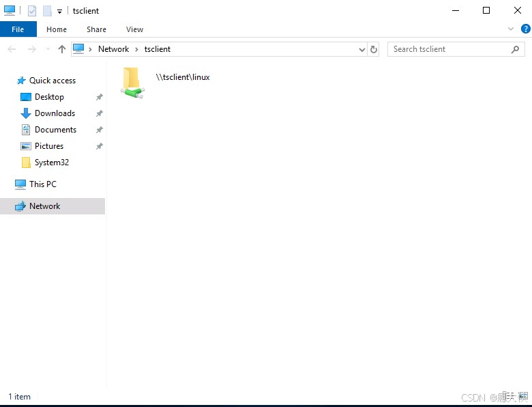Viewport: 532px width, 407px height.
Task: Click the search magnifier icon
Action: pyautogui.click(x=515, y=50)
